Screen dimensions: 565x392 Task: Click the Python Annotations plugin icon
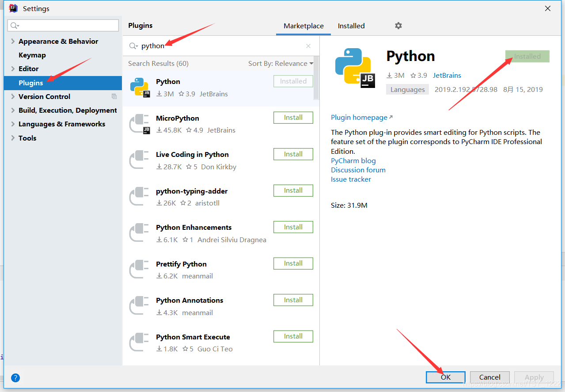(139, 306)
